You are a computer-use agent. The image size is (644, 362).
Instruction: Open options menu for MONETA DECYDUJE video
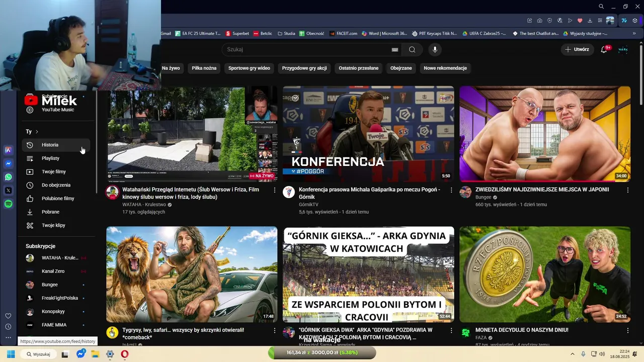click(627, 330)
